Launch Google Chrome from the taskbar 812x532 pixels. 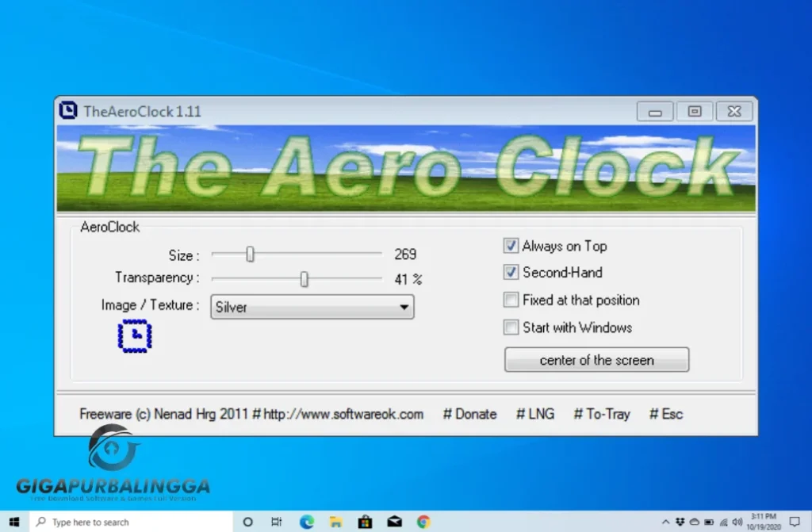pos(423,522)
